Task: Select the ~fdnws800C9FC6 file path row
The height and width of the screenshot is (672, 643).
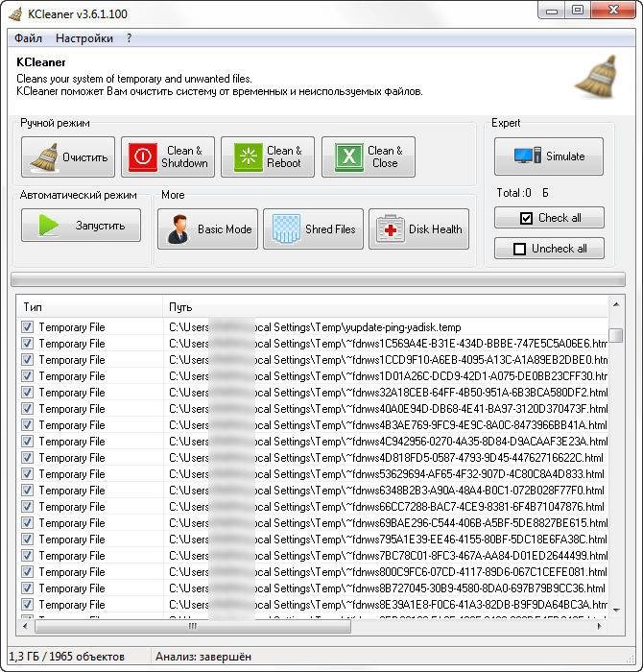Action: [386, 572]
